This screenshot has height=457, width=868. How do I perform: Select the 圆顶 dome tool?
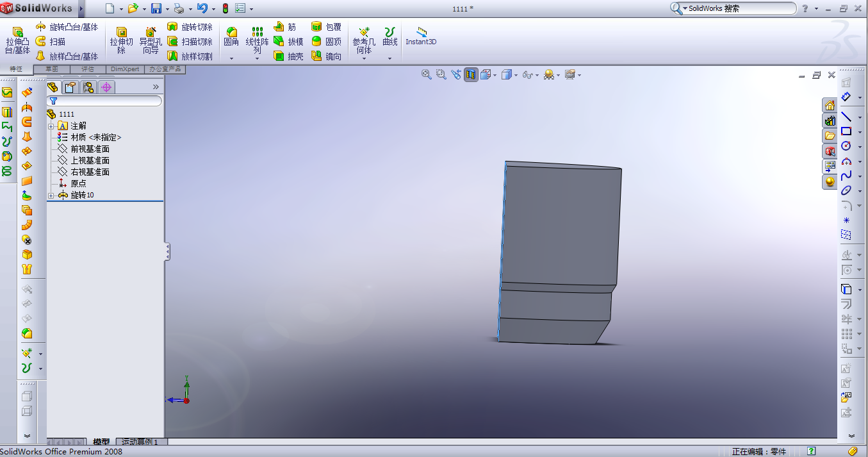326,42
